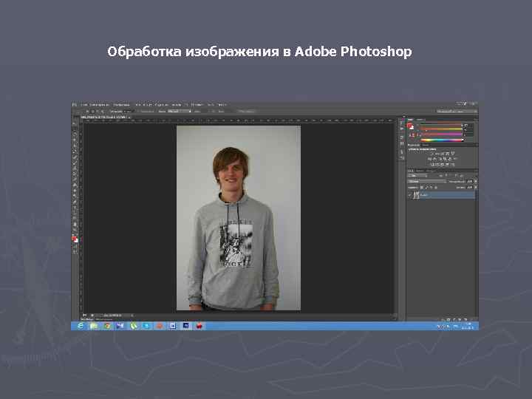Choose Subtract from Selection mode

pyautogui.click(x=98, y=112)
